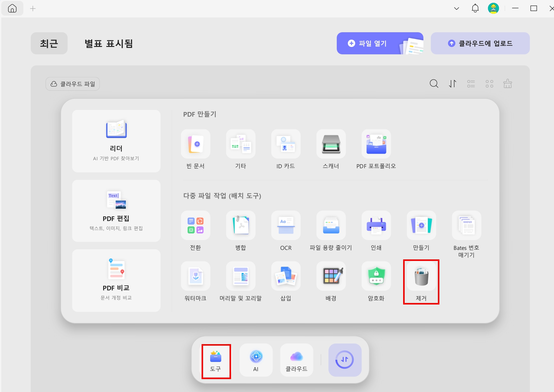Click the clear list broom icon
Image resolution: width=554 pixels, height=392 pixels.
tap(508, 83)
